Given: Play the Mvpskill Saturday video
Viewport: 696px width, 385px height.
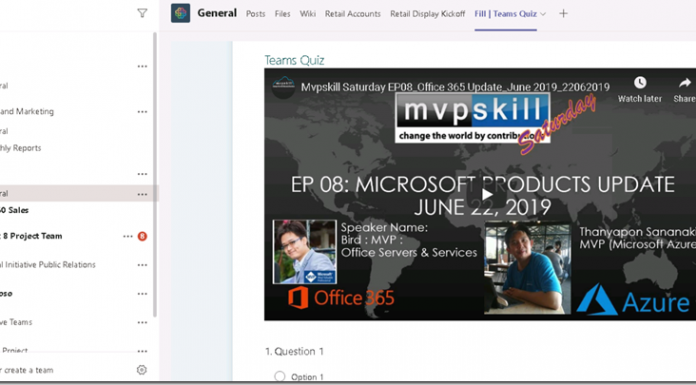Looking at the screenshot, I should point(487,194).
